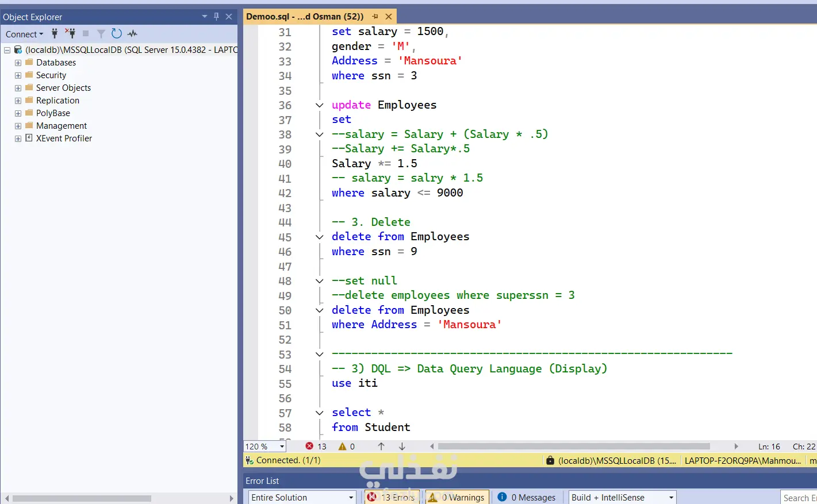Open the Activity Monitor icon
The image size is (817, 504).
[132, 33]
